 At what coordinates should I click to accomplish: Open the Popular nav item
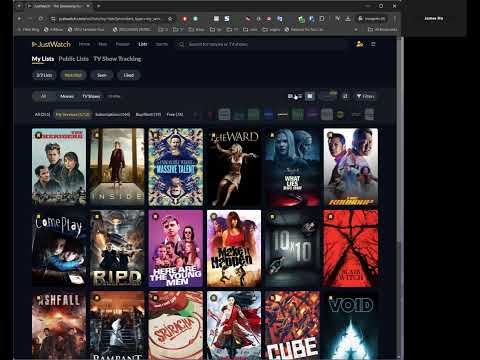(x=122, y=44)
